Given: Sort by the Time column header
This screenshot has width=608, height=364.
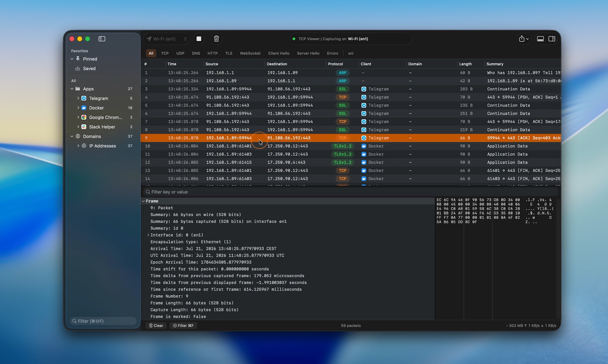Looking at the screenshot, I should tap(172, 64).
